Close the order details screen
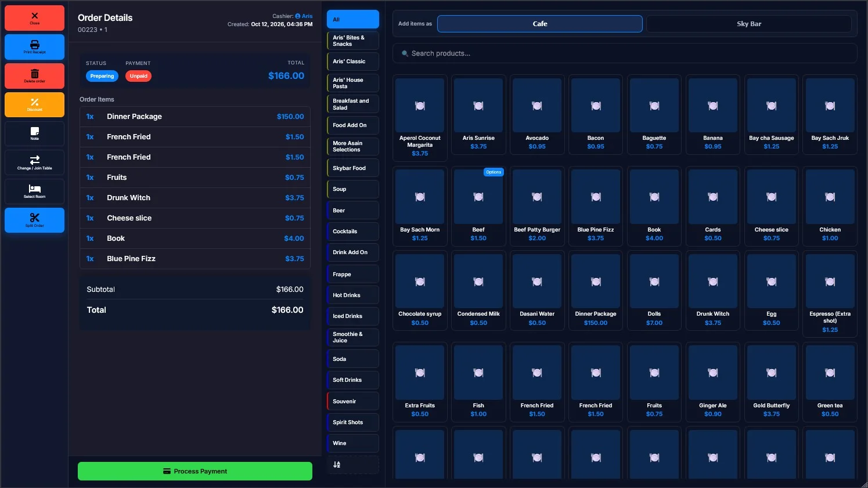Screen dimensions: 868x488 tap(34, 18)
